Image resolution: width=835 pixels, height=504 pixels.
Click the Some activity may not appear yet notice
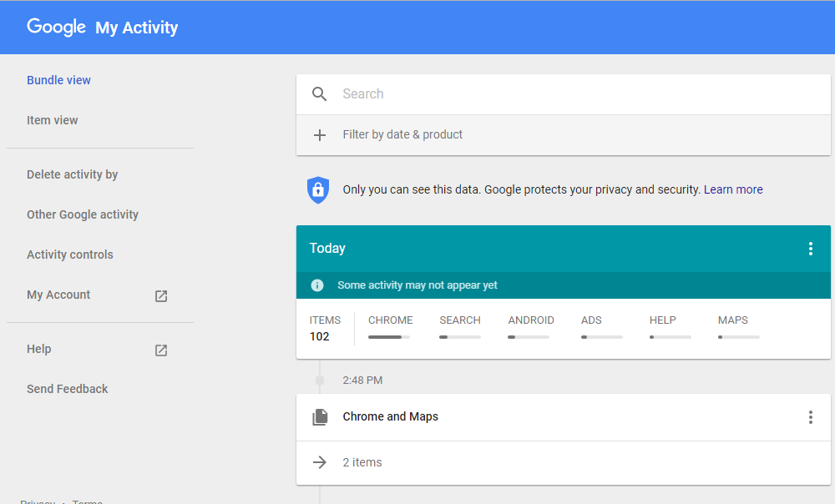564,285
